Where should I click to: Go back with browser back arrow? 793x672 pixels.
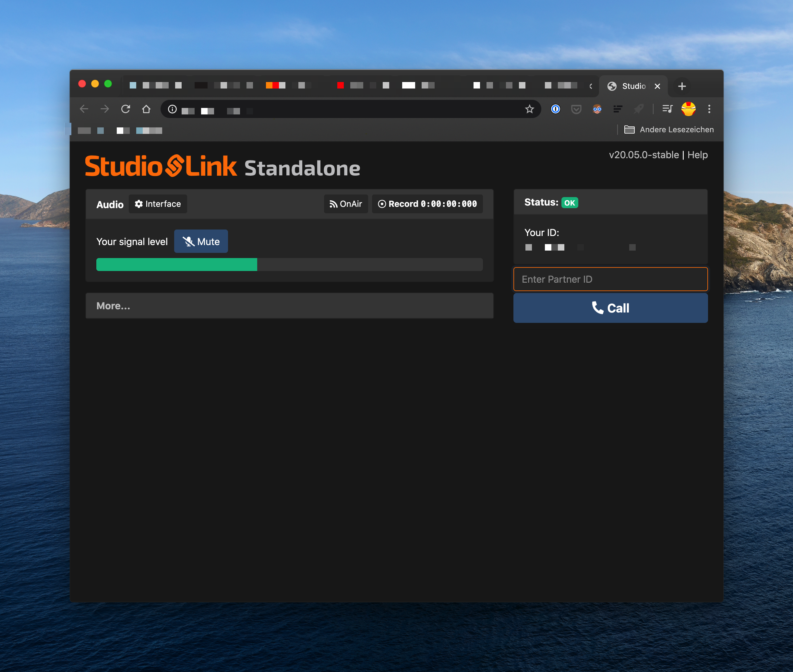click(84, 109)
